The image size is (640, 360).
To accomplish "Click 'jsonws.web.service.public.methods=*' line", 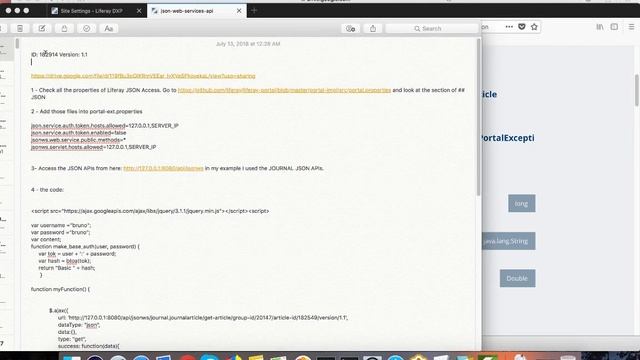I will (x=78, y=140).
